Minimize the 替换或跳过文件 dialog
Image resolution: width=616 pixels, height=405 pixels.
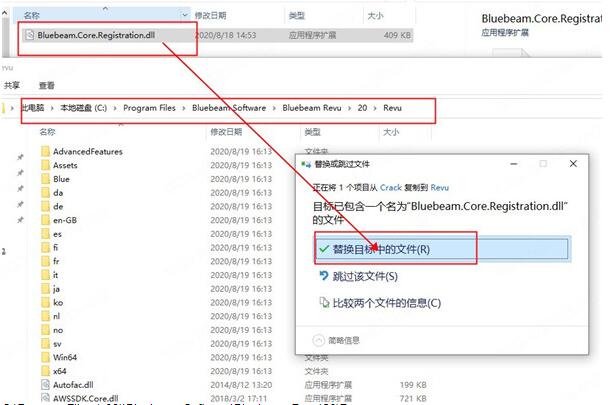513,163
